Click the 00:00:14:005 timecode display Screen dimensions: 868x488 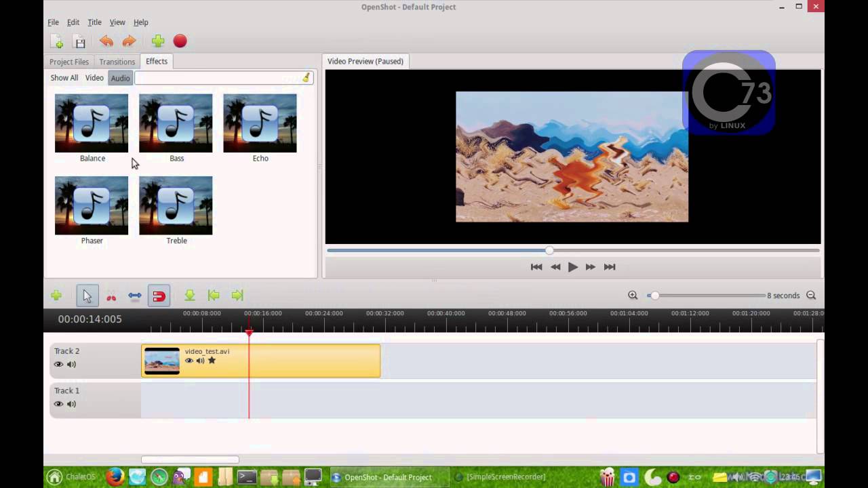[90, 319]
